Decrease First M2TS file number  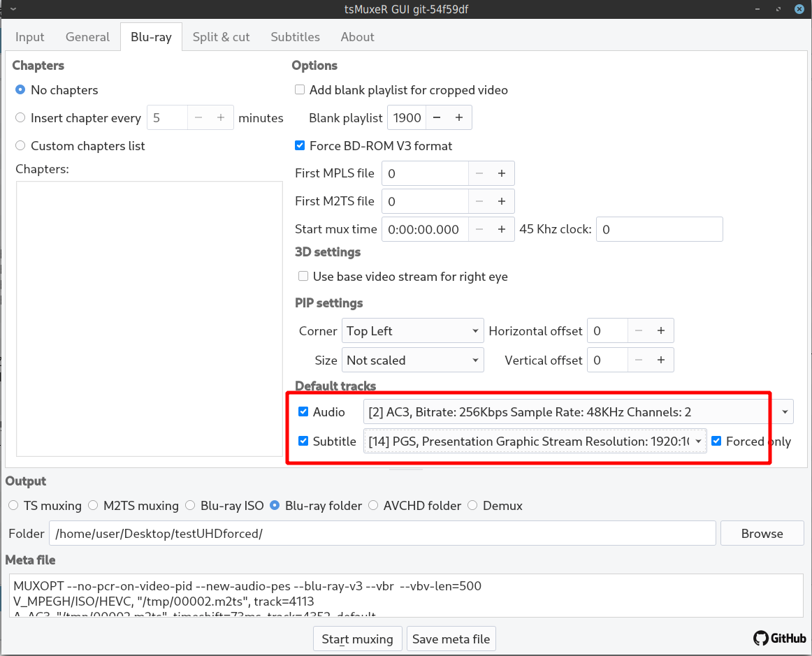coord(479,201)
